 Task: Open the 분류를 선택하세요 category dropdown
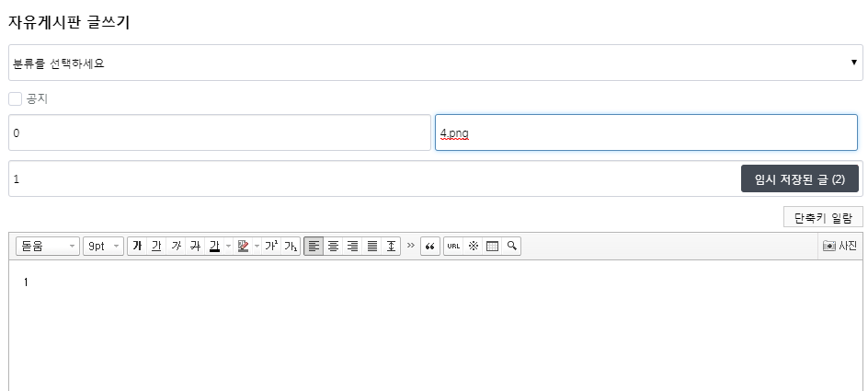436,63
